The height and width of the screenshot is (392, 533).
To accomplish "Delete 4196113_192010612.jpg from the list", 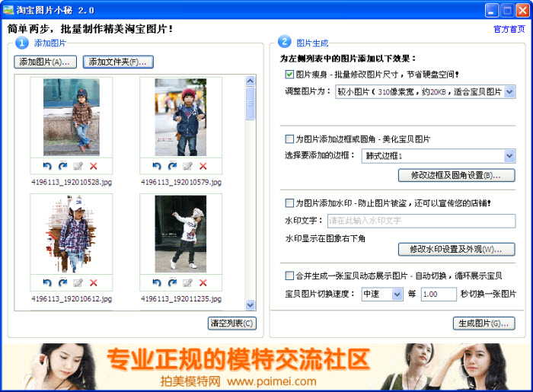I will [94, 282].
